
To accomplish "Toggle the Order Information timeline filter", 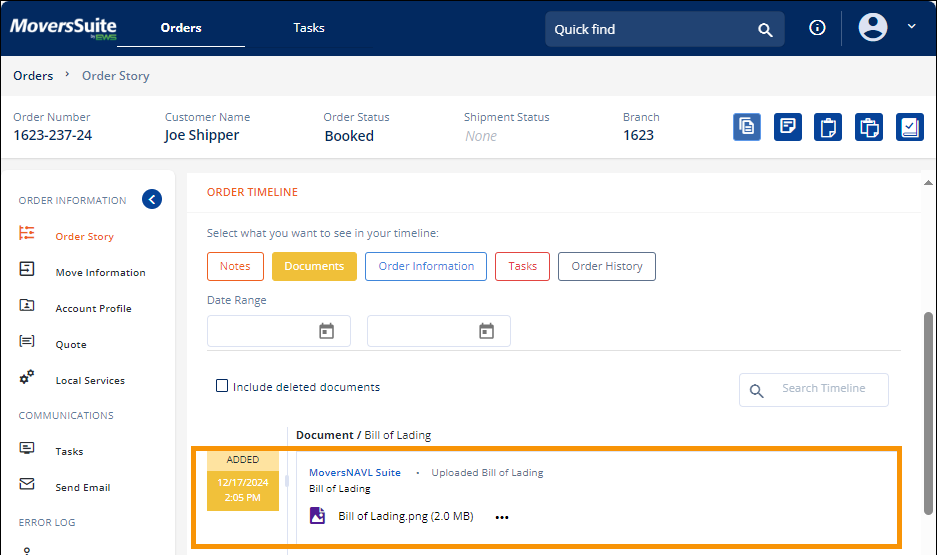I will pos(425,266).
